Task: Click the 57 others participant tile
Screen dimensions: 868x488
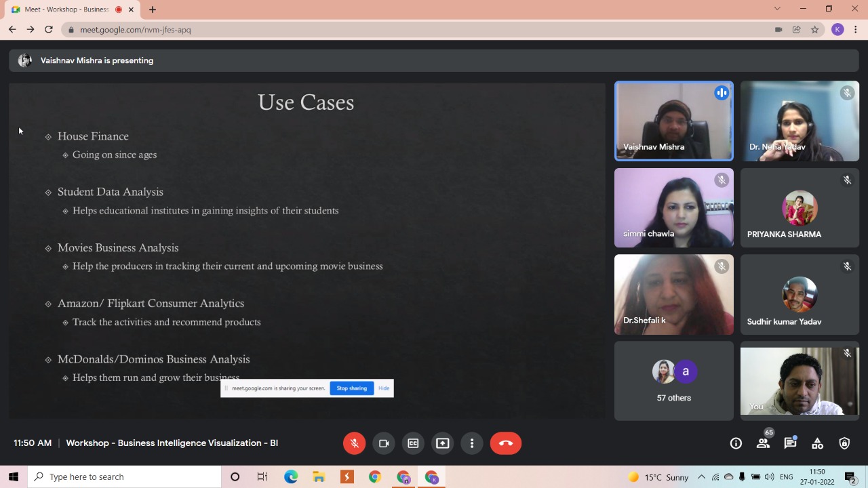Action: coord(673,381)
